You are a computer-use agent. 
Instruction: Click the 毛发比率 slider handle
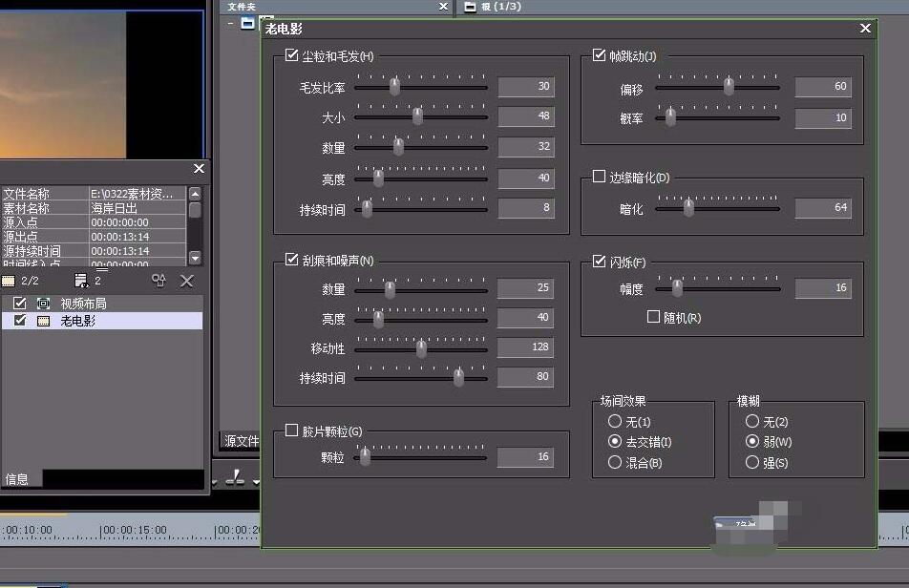pyautogui.click(x=394, y=87)
